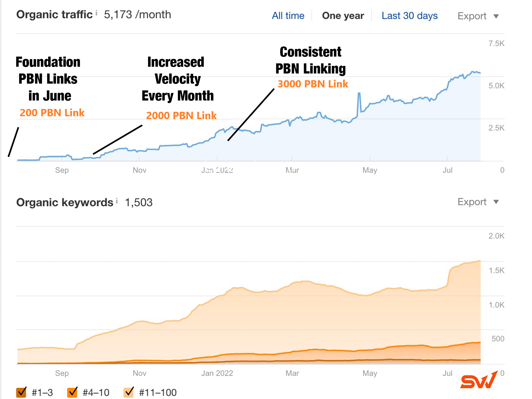
Task: Click the 5,173 /month traffic value
Action: [137, 15]
